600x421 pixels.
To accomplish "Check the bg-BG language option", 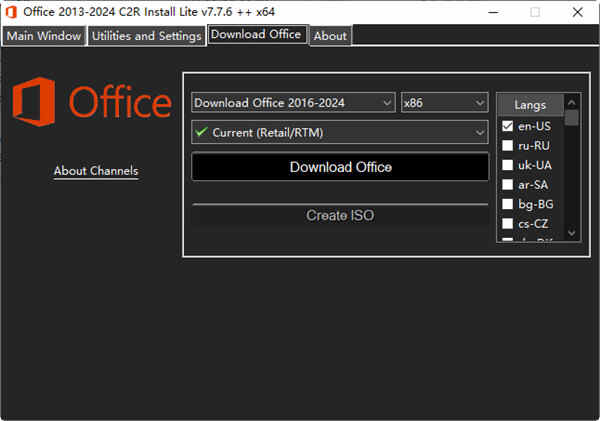I will (x=508, y=204).
